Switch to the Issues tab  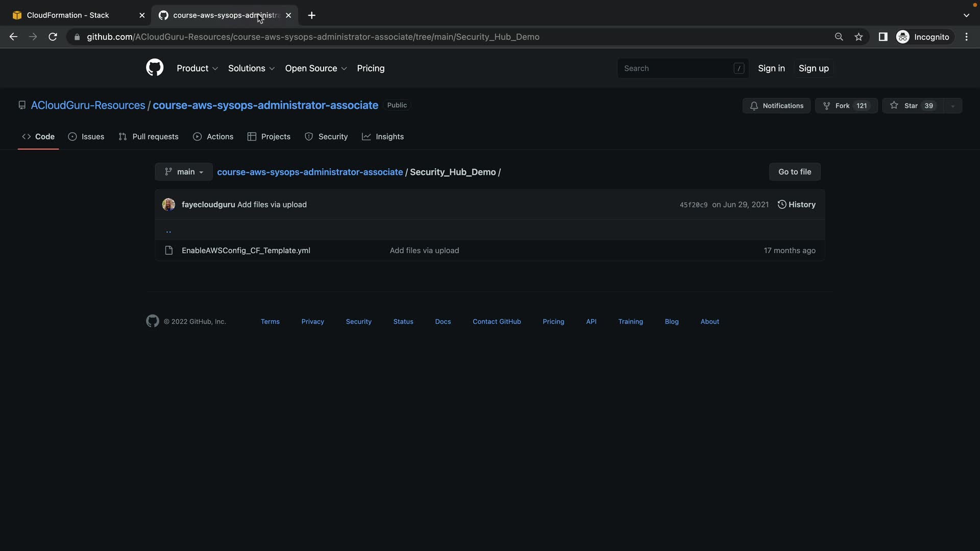click(86, 137)
